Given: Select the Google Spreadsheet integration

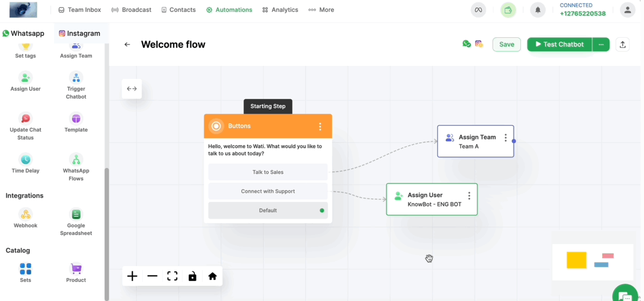Looking at the screenshot, I should (76, 222).
